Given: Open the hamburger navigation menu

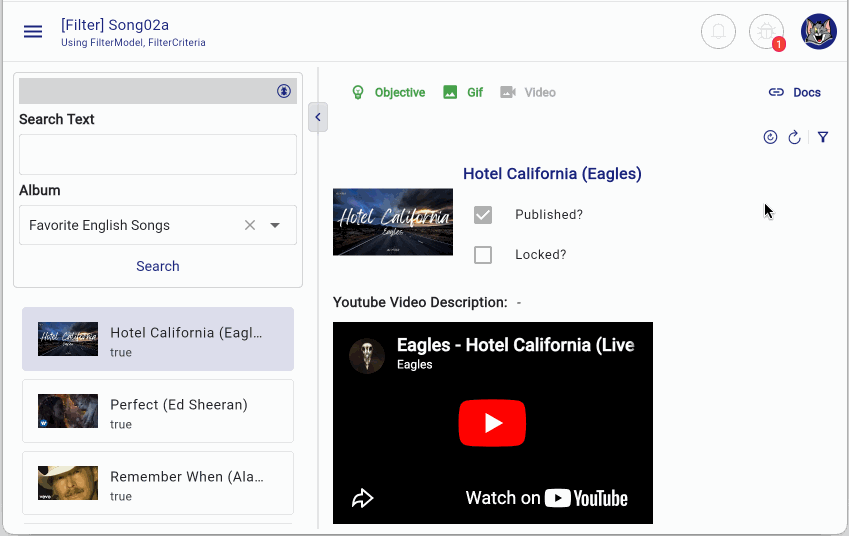Looking at the screenshot, I should (33, 32).
